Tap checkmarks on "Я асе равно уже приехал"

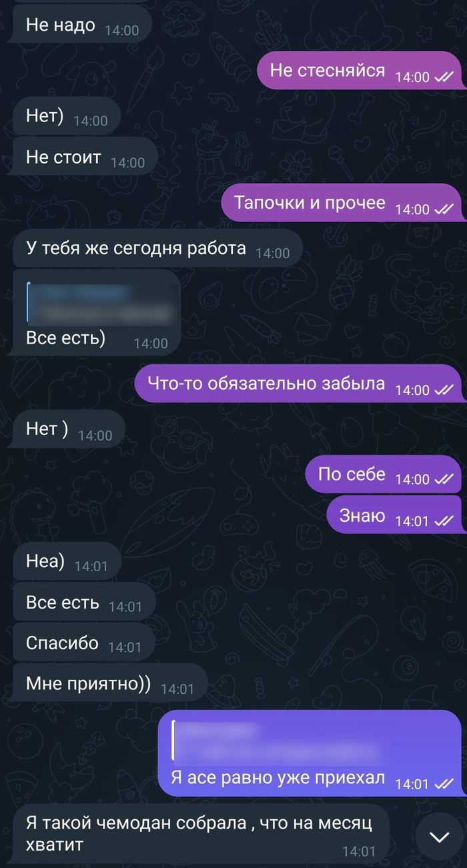(x=444, y=785)
